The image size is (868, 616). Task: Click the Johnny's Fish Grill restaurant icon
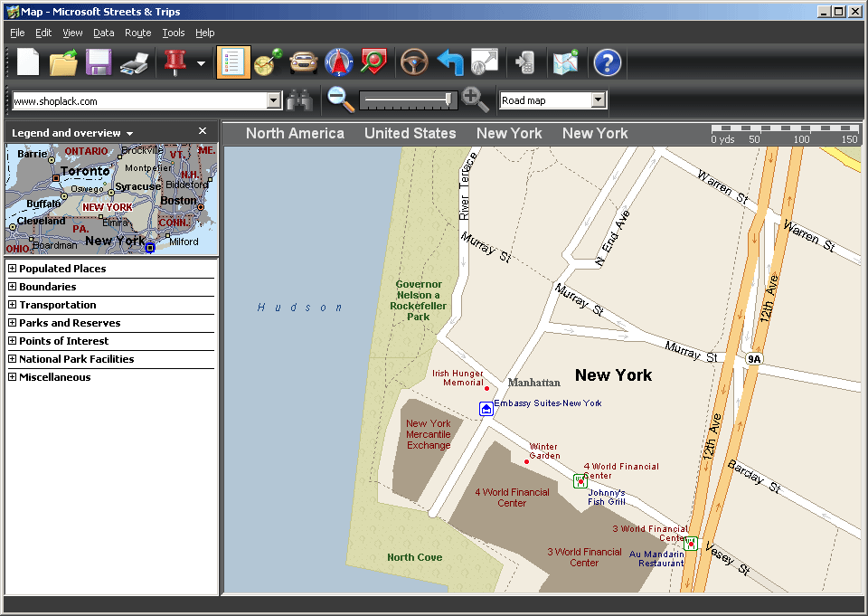pos(580,481)
